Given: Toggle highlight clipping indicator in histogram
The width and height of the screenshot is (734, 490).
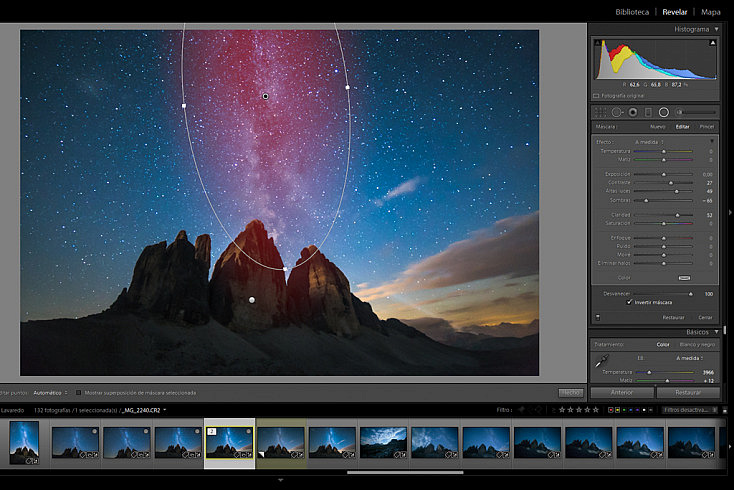Looking at the screenshot, I should tap(712, 43).
